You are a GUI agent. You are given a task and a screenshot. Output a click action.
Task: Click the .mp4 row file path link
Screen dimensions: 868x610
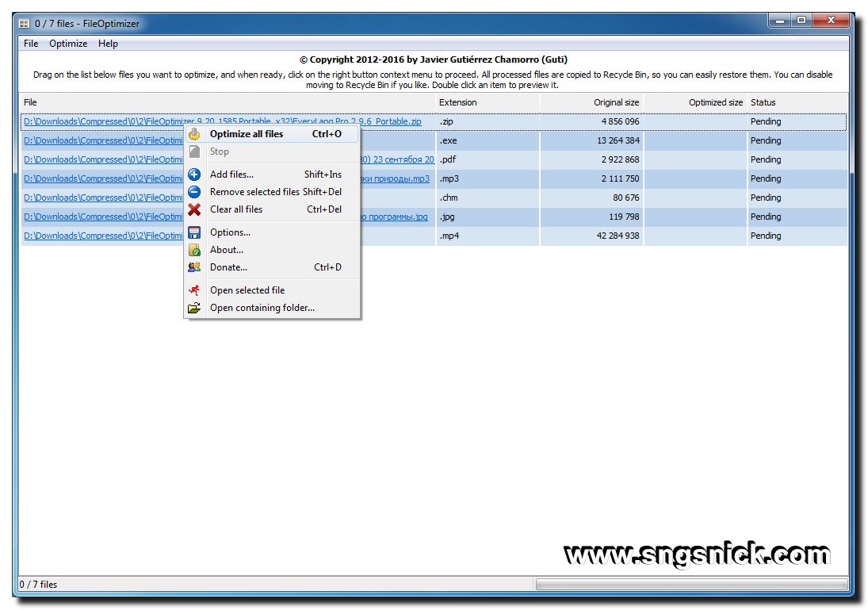coord(103,236)
